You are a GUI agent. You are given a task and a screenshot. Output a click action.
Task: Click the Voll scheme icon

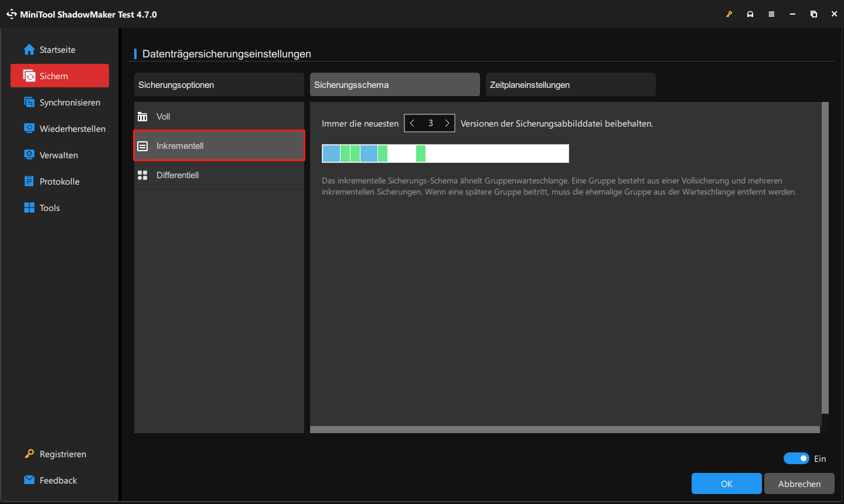click(142, 117)
